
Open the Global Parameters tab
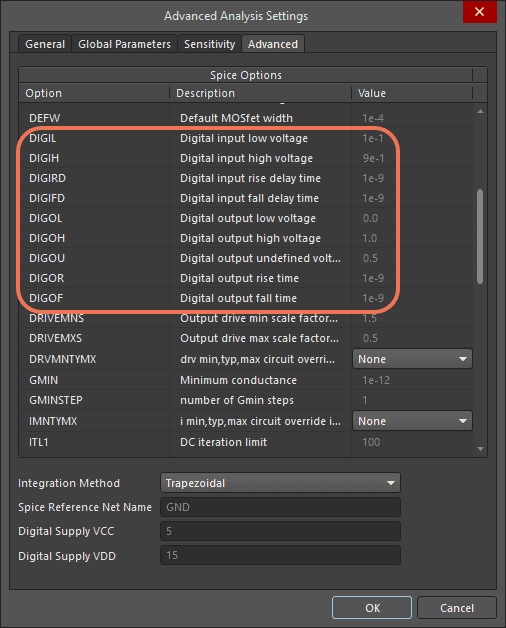(x=124, y=44)
